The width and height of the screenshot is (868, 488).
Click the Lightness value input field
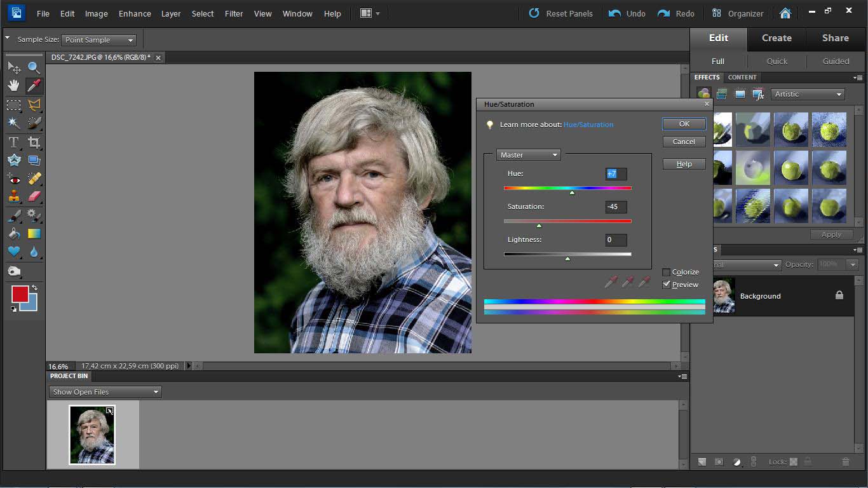615,240
